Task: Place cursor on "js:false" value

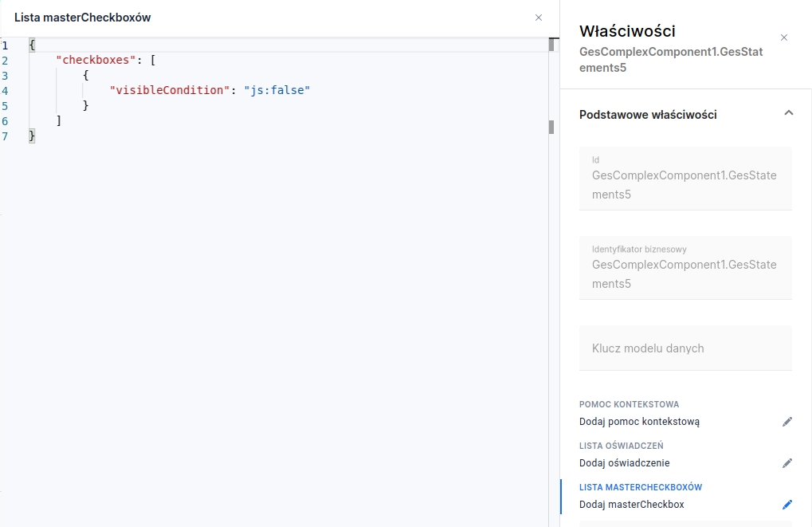Action: coord(277,90)
